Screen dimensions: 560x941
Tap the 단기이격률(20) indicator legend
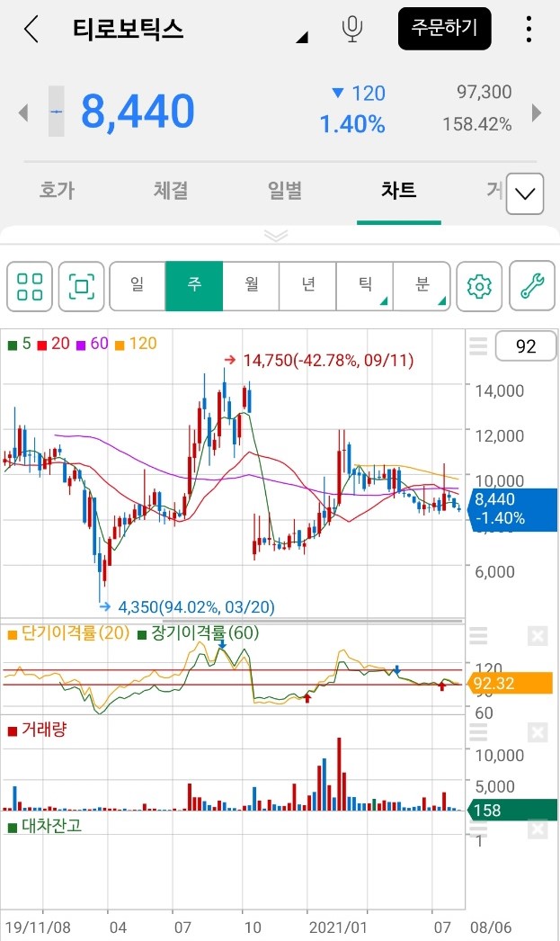click(69, 633)
